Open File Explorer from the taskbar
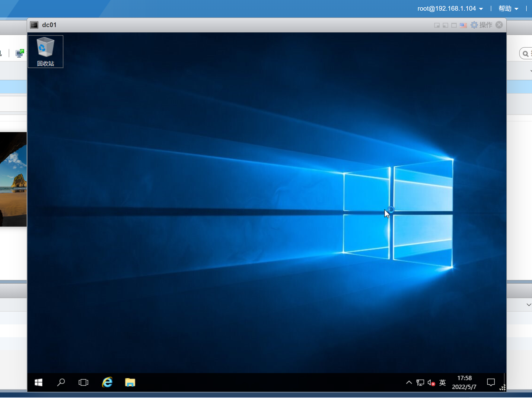Screen dimensions: 532x398 click(130, 382)
